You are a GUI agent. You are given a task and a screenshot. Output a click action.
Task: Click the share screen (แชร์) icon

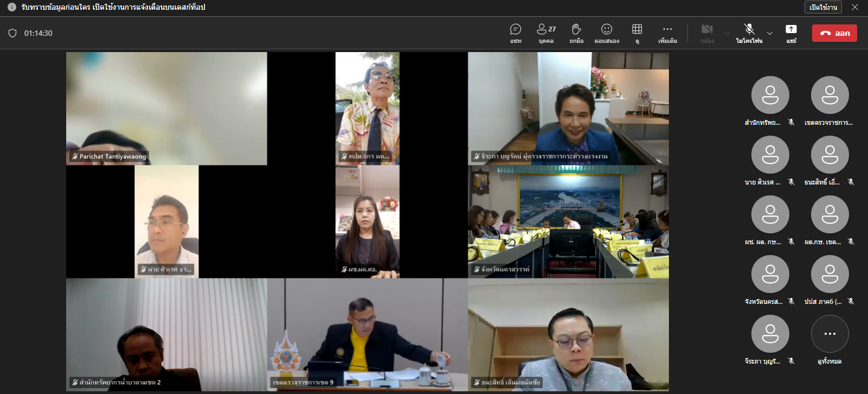pos(791,33)
